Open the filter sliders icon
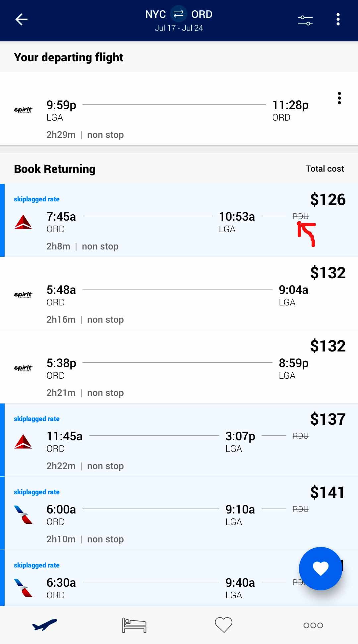The width and height of the screenshot is (358, 644). [x=305, y=20]
